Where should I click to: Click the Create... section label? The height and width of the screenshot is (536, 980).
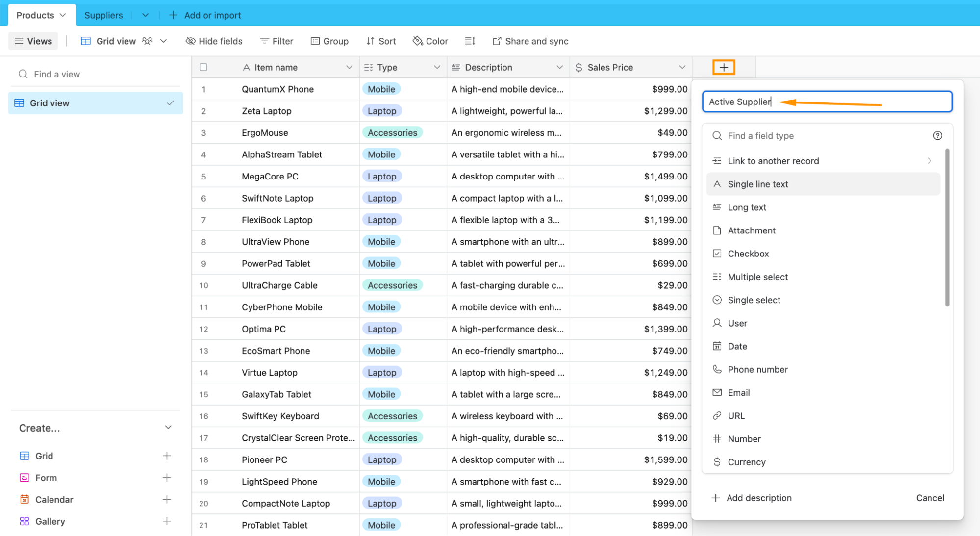tap(39, 428)
